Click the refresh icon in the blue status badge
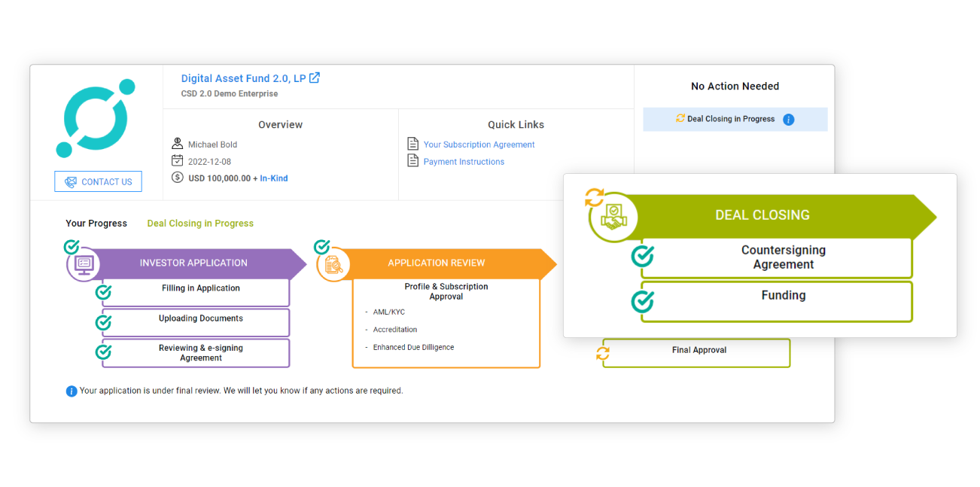The image size is (980, 487). (680, 118)
